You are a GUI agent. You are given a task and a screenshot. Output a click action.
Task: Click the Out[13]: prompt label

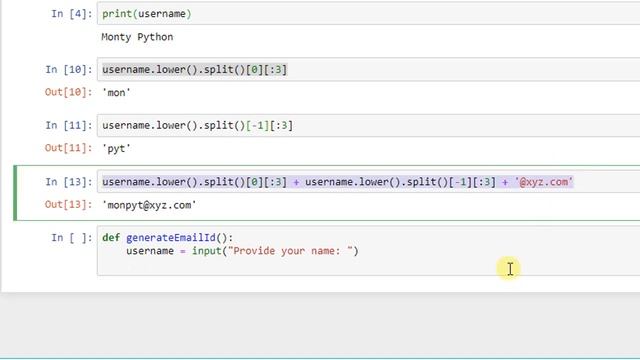click(69, 204)
